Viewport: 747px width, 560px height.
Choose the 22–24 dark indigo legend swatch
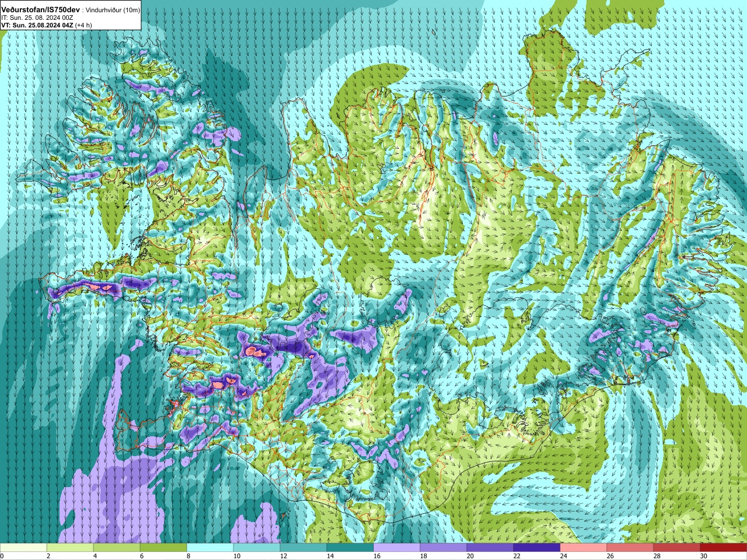click(x=537, y=548)
